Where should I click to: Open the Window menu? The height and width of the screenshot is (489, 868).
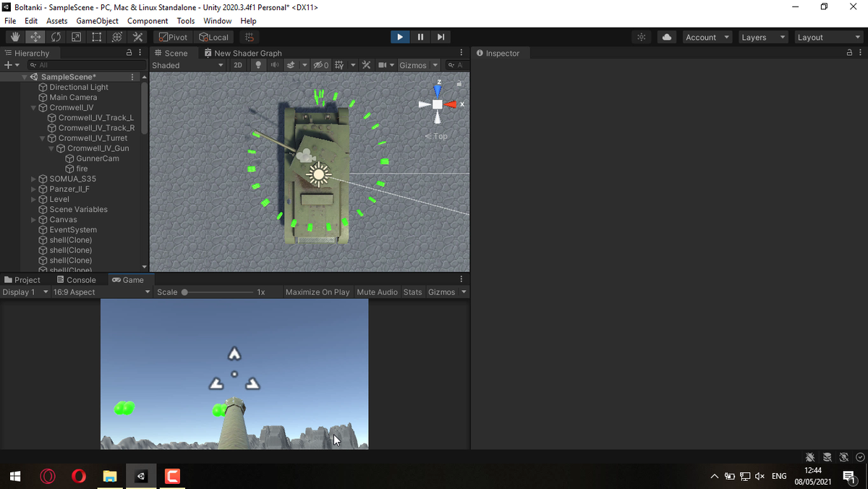tap(218, 21)
